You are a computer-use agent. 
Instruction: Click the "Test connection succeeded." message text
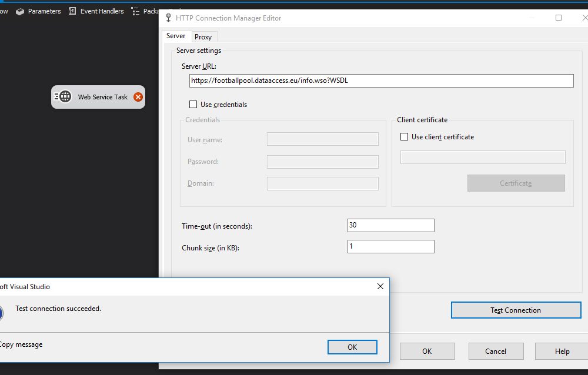click(x=58, y=309)
